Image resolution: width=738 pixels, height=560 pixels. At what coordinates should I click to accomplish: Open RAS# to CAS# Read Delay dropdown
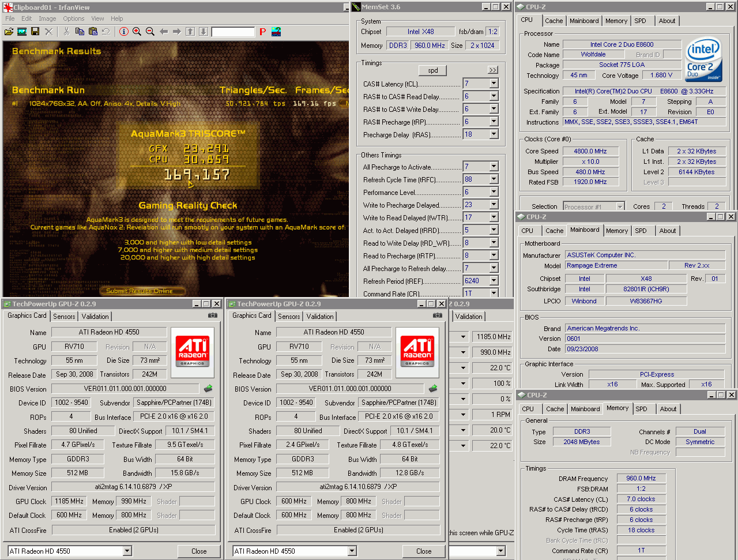[x=494, y=96]
